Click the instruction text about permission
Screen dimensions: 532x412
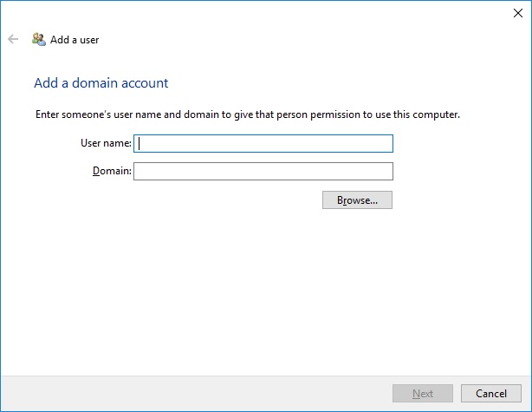(248, 114)
